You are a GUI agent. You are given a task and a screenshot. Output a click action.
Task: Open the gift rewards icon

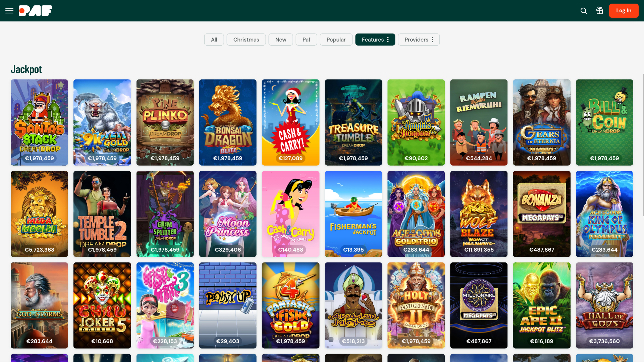(x=600, y=10)
